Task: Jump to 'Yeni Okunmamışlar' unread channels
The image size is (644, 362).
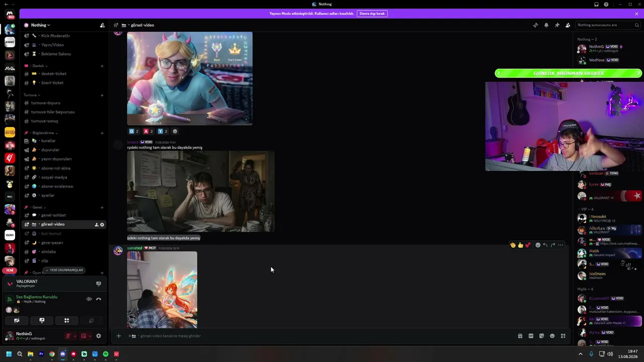Action: coord(64,270)
